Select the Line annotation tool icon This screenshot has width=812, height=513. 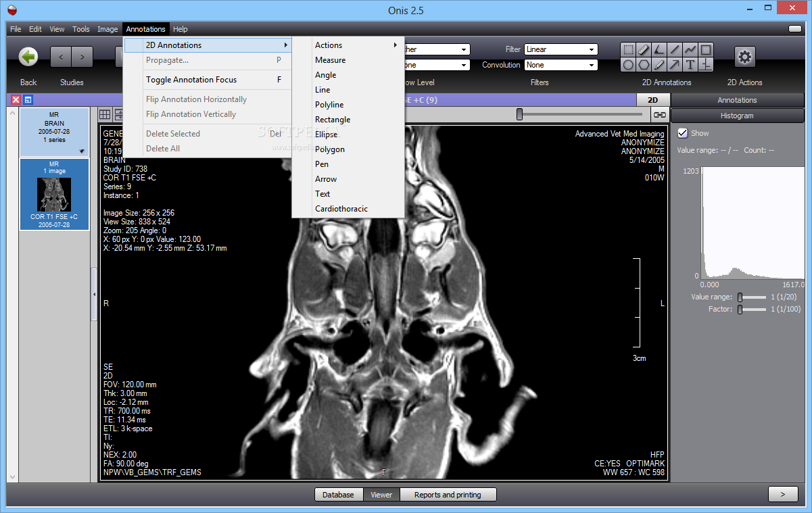(675, 50)
